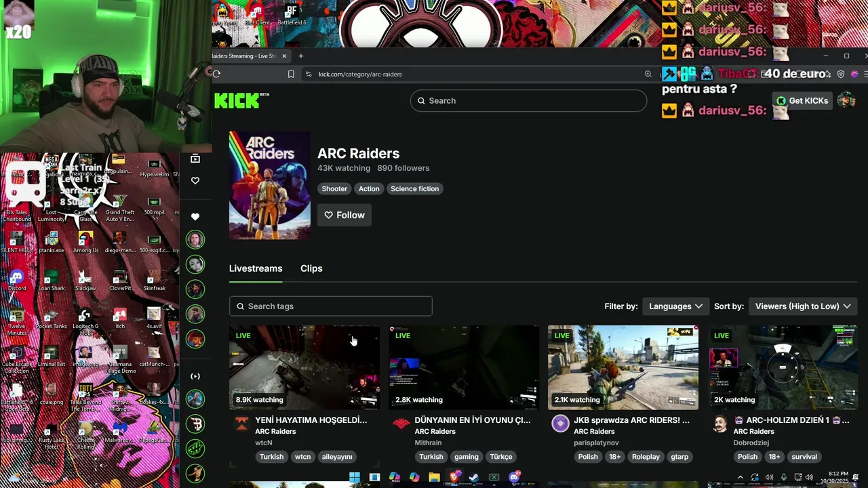The image size is (868, 488).
Task: Open the first followed channel avatar in sidebar
Action: (x=195, y=239)
